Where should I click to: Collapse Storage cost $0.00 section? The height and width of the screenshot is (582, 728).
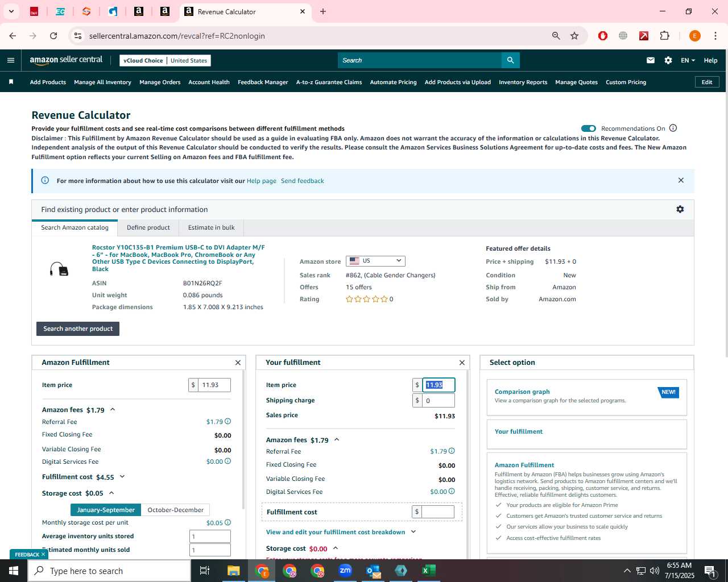pos(336,548)
